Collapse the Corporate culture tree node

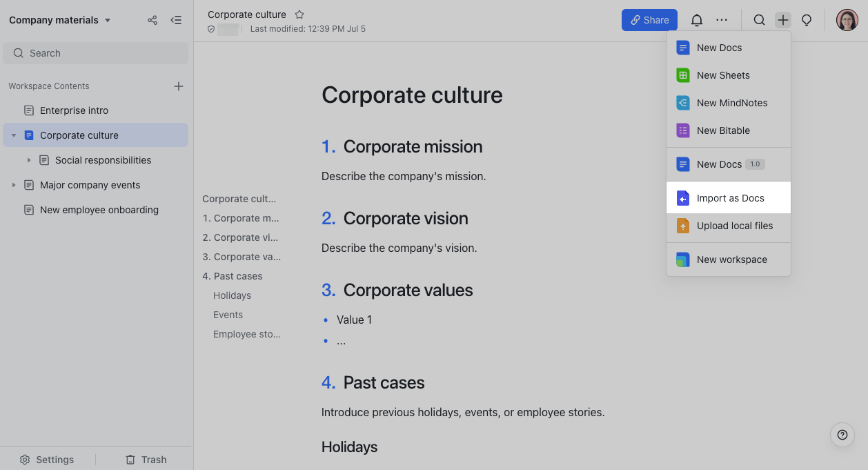coord(14,135)
